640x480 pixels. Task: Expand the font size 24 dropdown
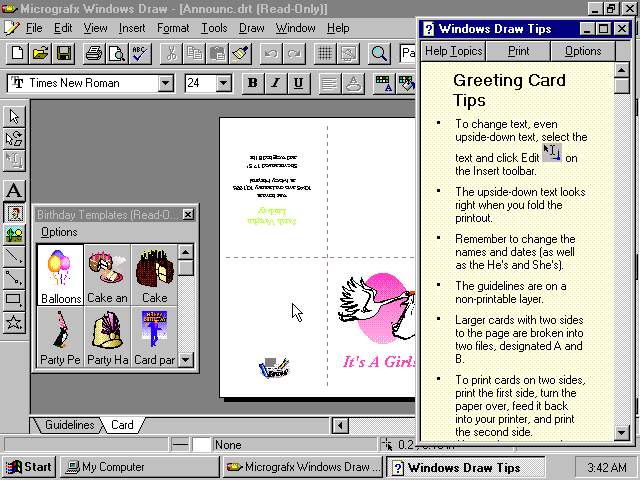223,83
